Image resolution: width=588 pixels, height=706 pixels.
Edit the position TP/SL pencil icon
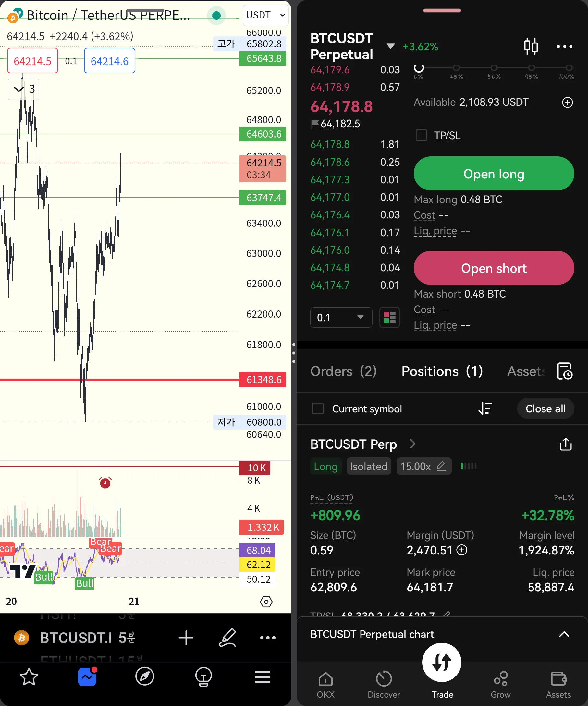[447, 615]
